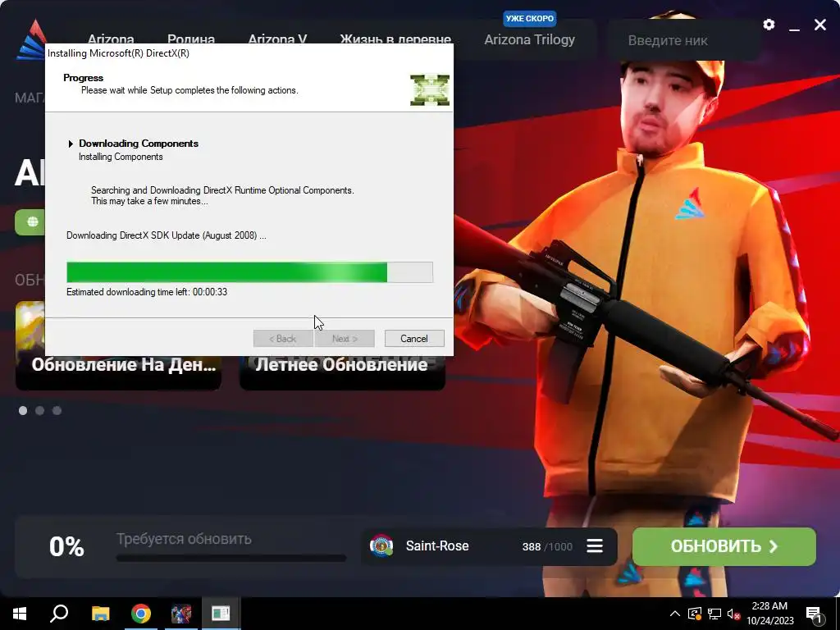Click the Installing Components step text
Screen dimensions: 840x630
click(x=121, y=157)
